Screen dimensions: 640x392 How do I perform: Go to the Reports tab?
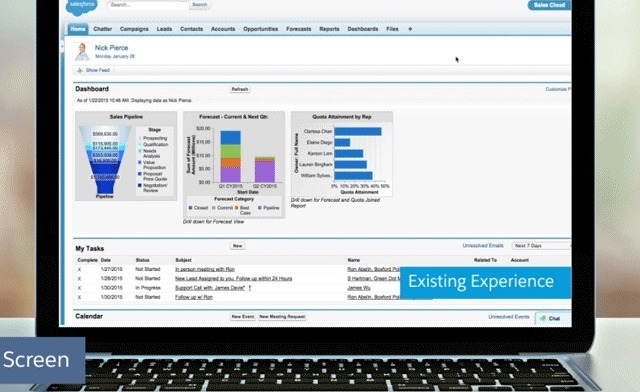(329, 29)
